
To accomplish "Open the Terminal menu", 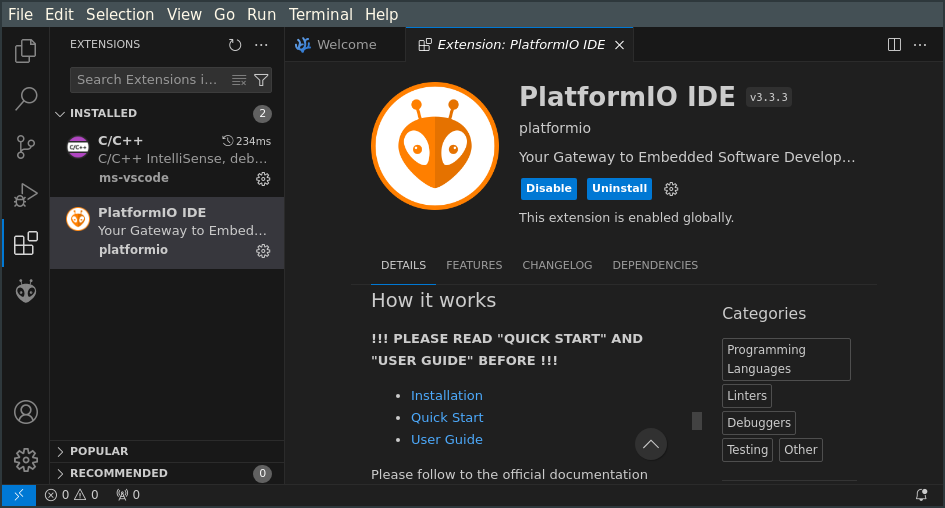I will (321, 14).
